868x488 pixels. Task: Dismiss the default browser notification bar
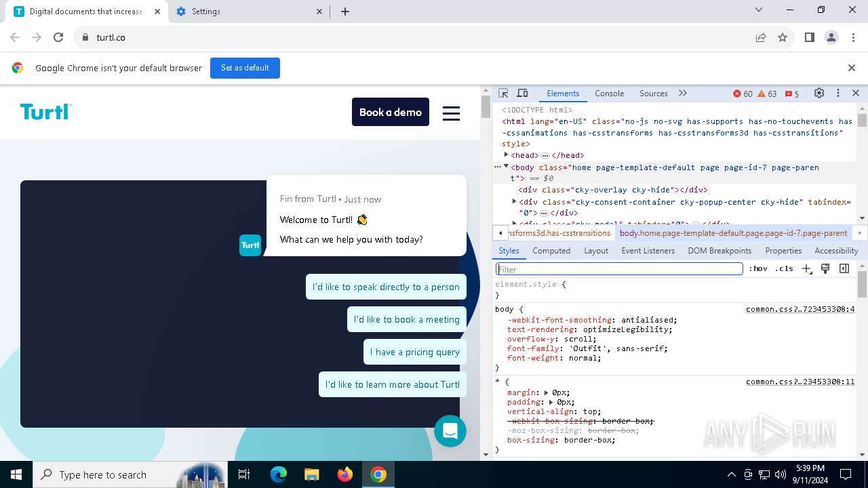(852, 68)
